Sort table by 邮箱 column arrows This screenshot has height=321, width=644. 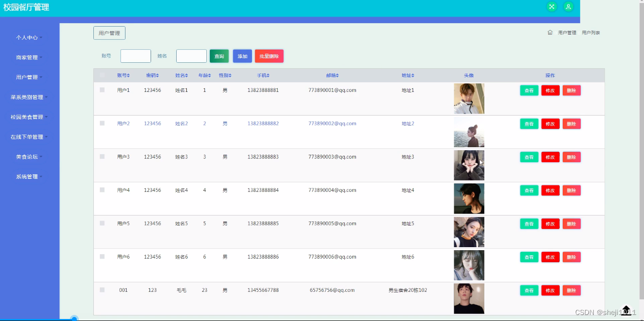(x=337, y=75)
